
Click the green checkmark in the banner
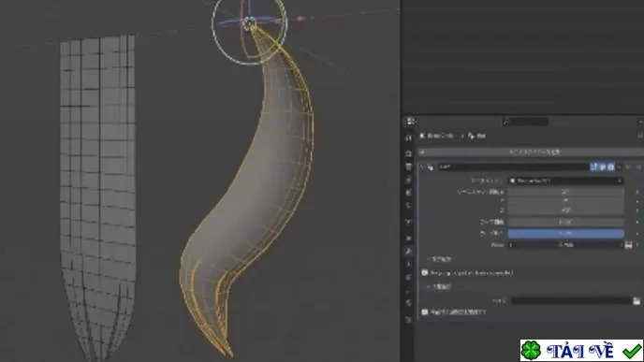[632, 351]
